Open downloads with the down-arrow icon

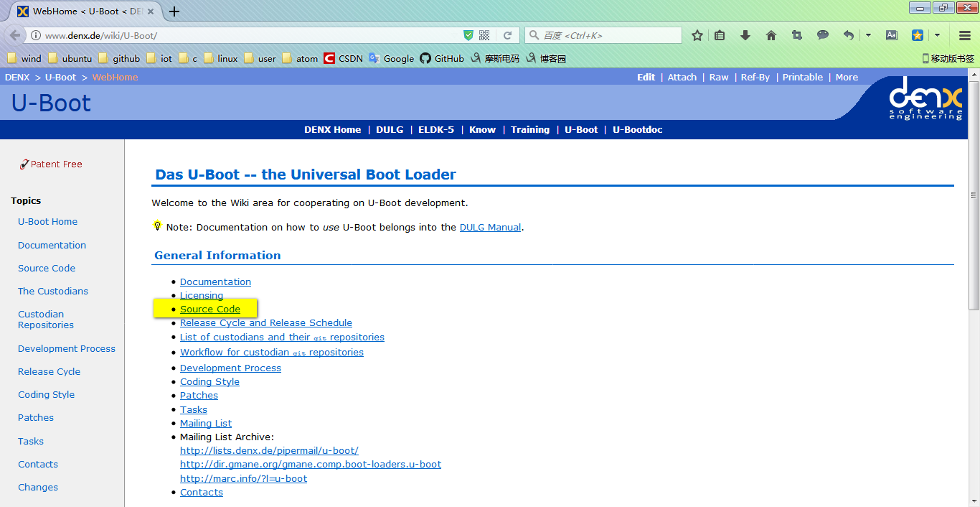745,35
